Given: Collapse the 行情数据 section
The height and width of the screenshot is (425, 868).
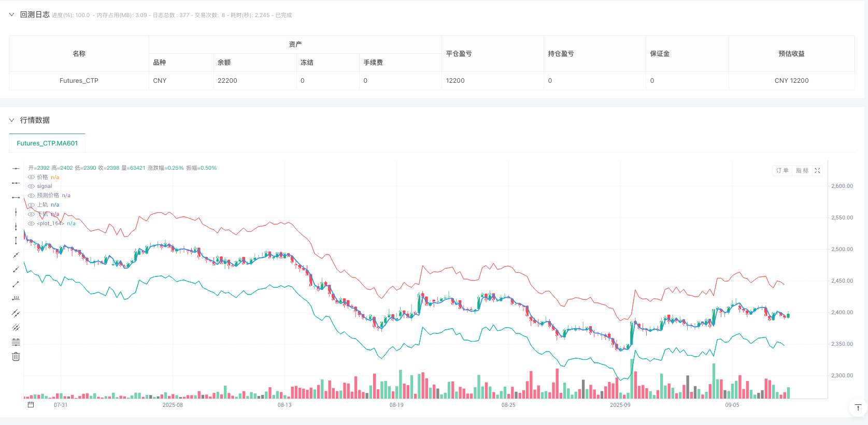Looking at the screenshot, I should [x=11, y=120].
